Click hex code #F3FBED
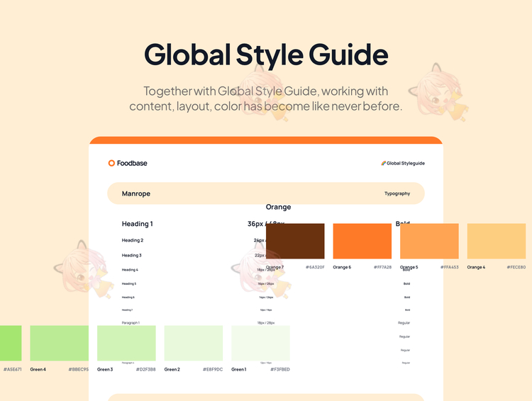 click(280, 370)
